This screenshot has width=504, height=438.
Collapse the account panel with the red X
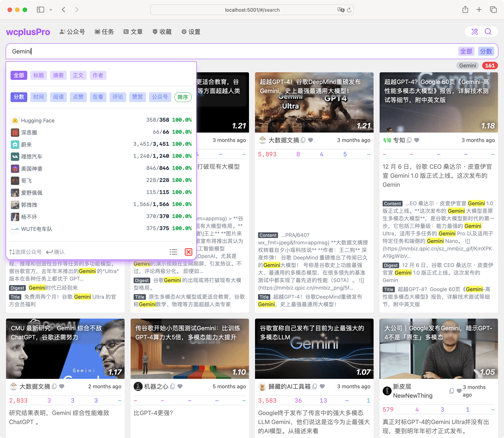coord(188,252)
